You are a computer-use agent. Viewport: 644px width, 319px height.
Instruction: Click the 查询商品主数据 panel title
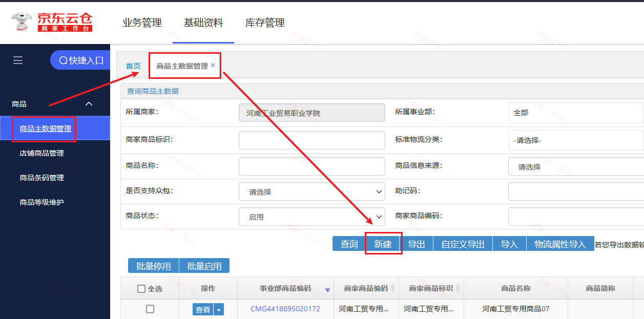click(x=153, y=91)
